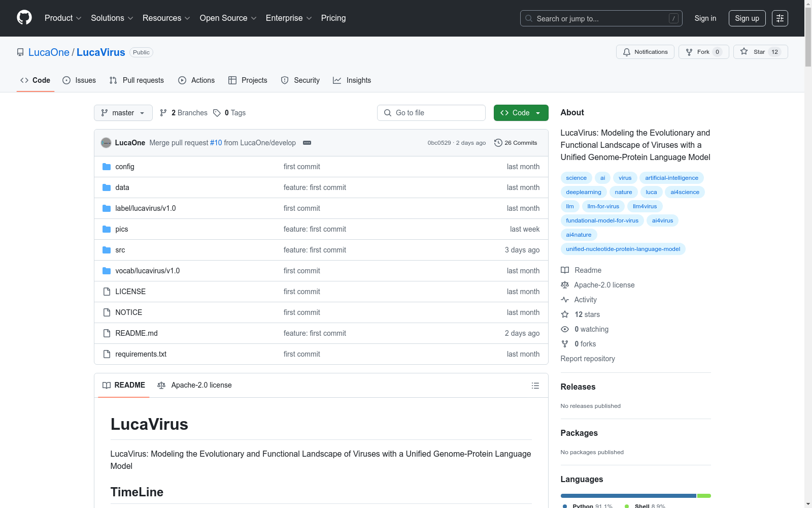Click the LICENSE file icon
The height and width of the screenshot is (508, 812).
pyautogui.click(x=107, y=292)
